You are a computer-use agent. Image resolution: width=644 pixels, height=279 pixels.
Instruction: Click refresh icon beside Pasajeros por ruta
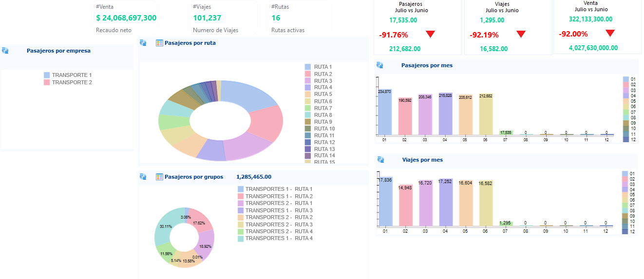pyautogui.click(x=143, y=43)
